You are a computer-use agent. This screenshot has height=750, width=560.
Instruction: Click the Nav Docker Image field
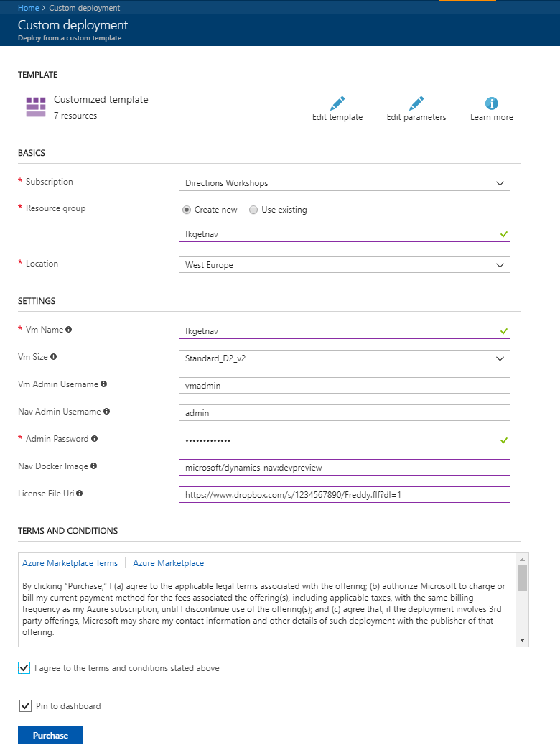point(344,468)
